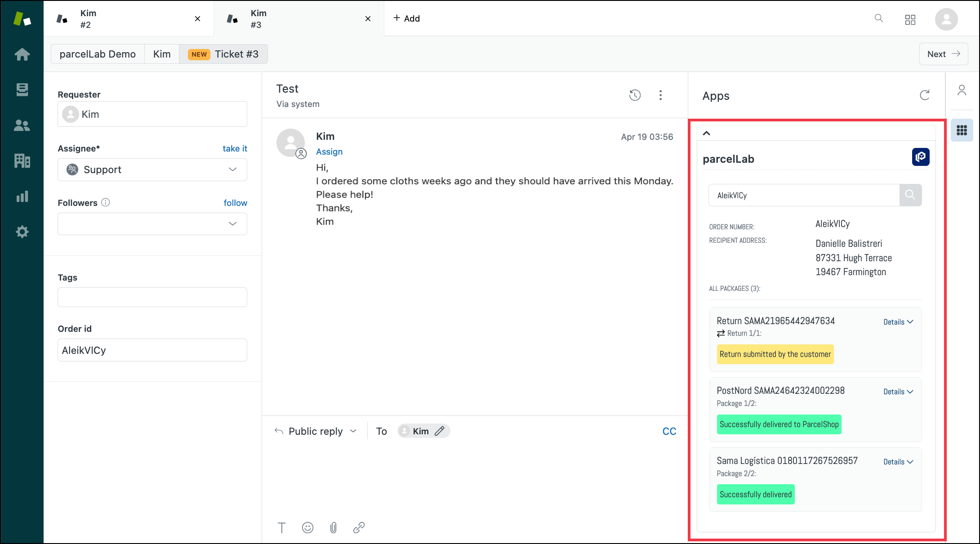Type a tag in the Tags field
The width and height of the screenshot is (980, 544).
(x=152, y=297)
